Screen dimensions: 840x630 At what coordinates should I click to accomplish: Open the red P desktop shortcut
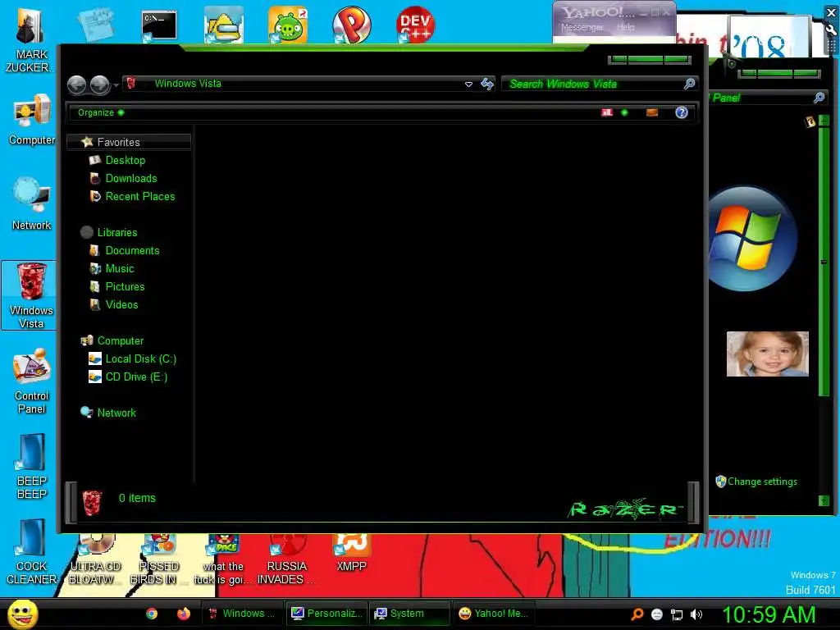(351, 25)
